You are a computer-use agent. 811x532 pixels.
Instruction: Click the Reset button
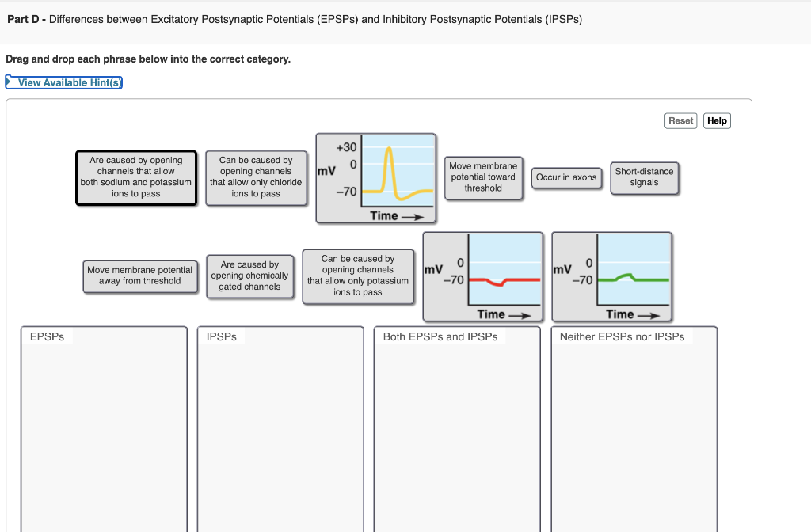tap(680, 120)
